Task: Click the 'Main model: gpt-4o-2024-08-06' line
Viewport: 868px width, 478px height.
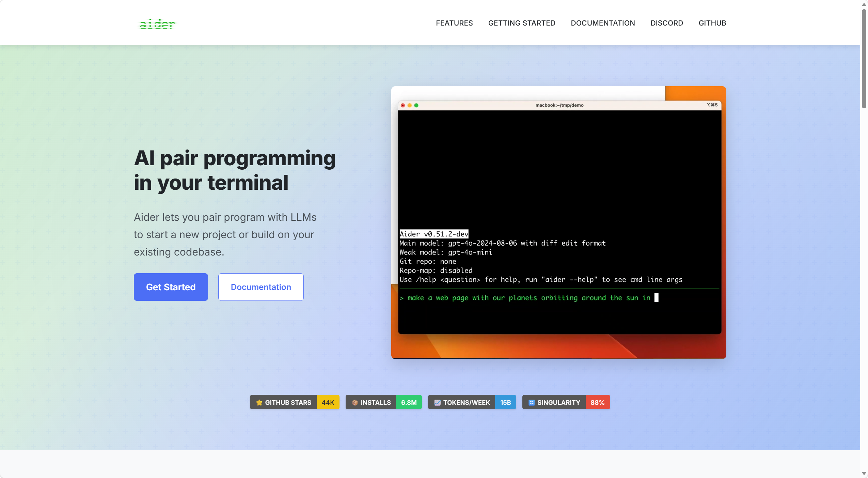Action: point(503,243)
